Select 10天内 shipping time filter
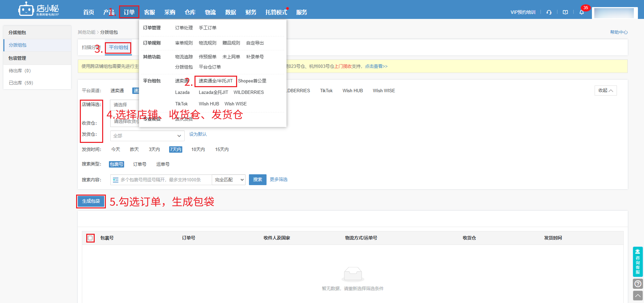 (x=198, y=149)
